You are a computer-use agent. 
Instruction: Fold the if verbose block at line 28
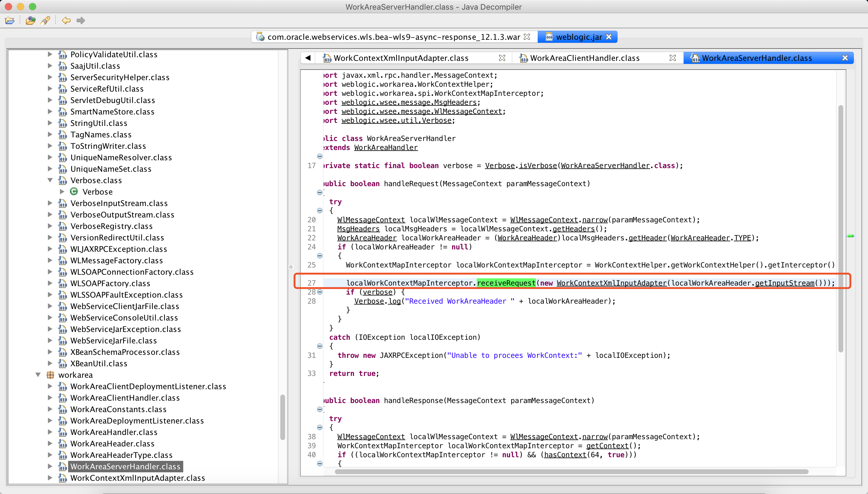pos(319,292)
